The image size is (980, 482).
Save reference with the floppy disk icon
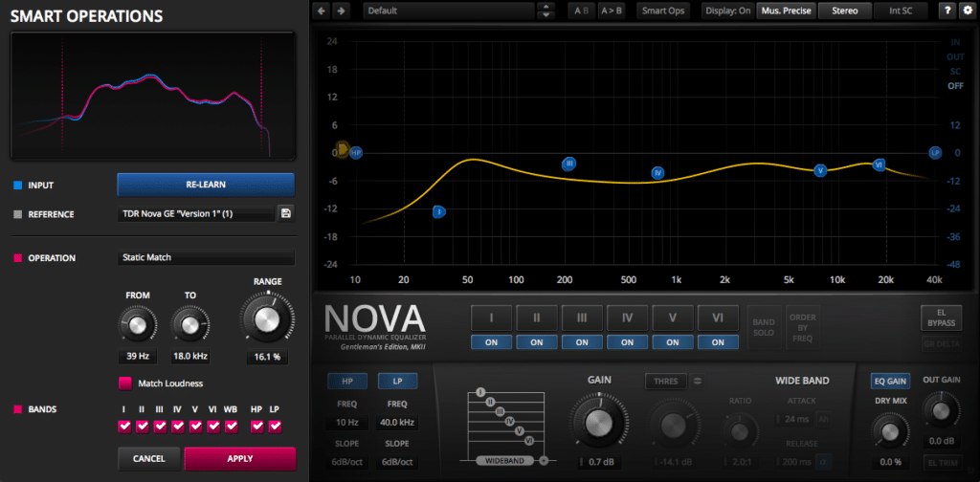(x=285, y=214)
